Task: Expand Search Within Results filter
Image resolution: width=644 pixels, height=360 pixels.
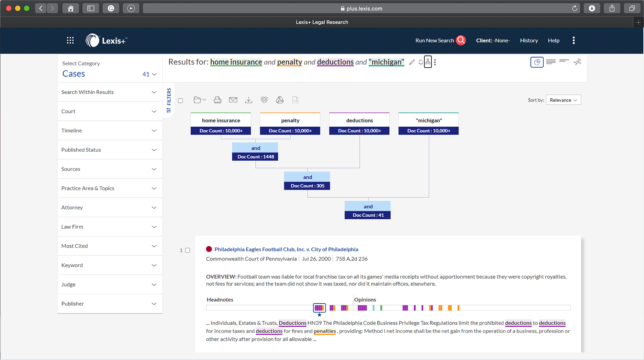Action: [110, 92]
